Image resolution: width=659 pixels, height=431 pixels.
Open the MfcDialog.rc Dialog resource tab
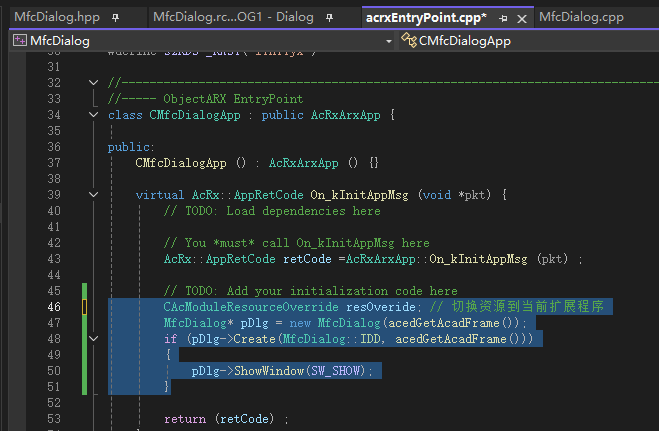click(x=232, y=18)
